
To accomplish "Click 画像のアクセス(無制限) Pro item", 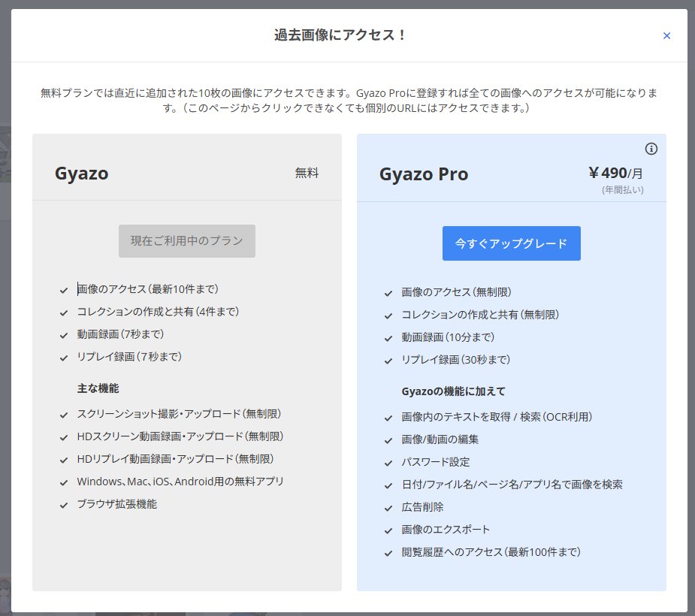I will click(456, 292).
